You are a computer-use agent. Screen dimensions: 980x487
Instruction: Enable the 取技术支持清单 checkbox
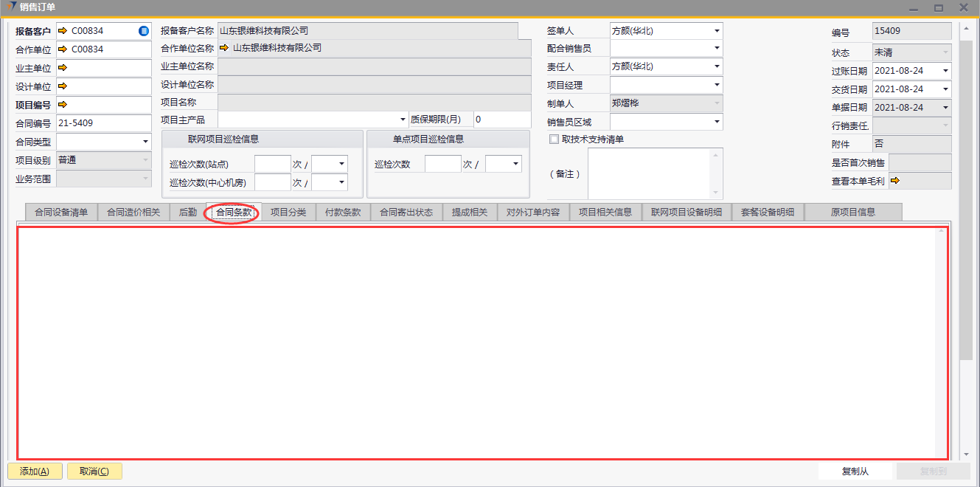tap(554, 139)
